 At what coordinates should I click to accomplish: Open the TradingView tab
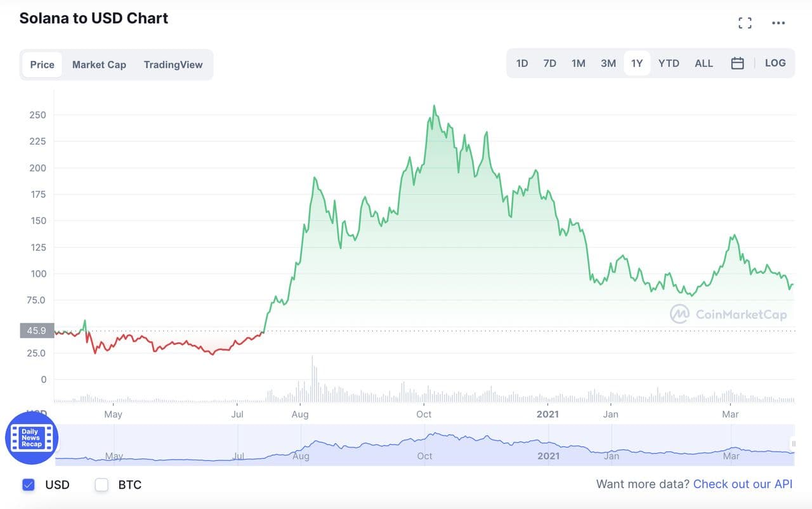click(x=173, y=65)
